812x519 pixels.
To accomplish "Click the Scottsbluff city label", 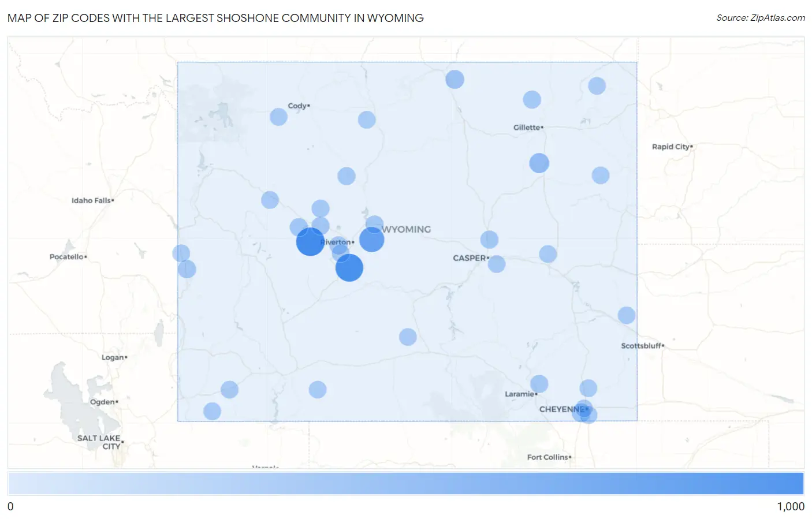I will click(x=642, y=346).
